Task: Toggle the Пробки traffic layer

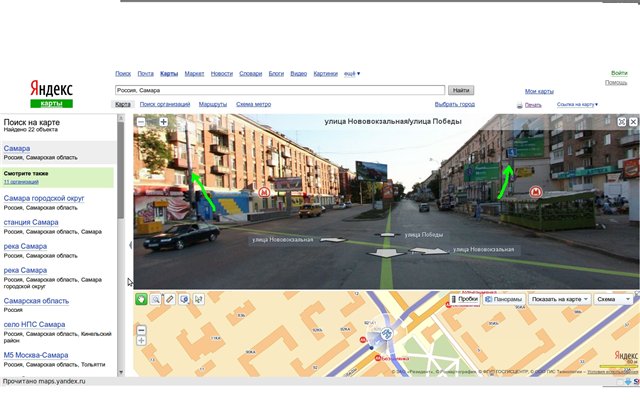Action: coord(465,299)
